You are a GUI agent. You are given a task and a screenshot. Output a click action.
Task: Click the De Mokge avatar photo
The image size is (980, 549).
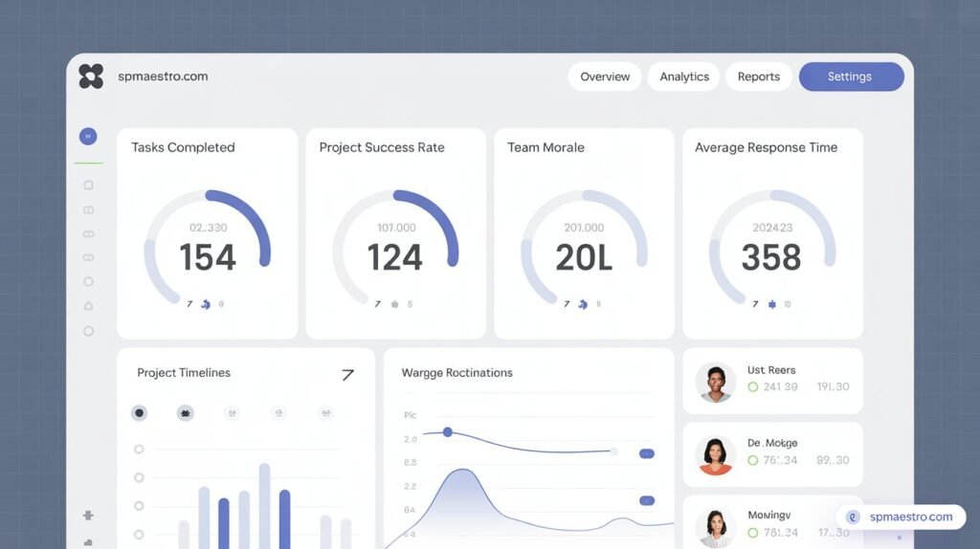(x=716, y=455)
